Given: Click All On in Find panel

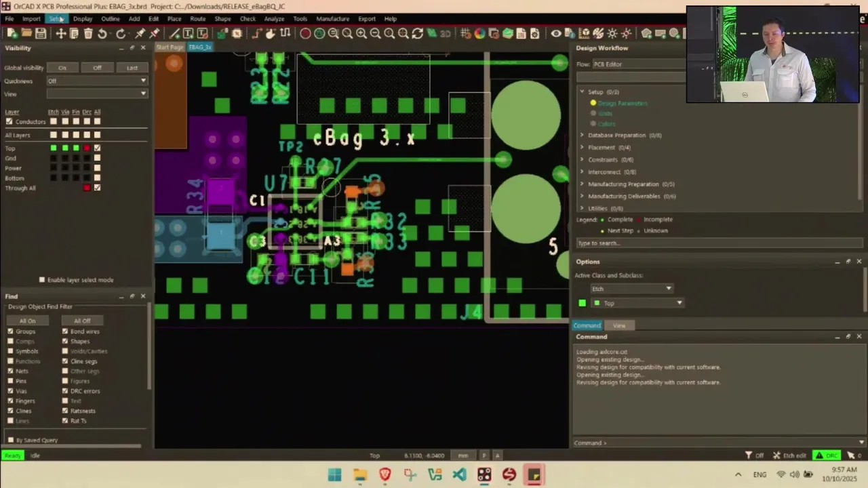Looking at the screenshot, I should click(x=27, y=321).
